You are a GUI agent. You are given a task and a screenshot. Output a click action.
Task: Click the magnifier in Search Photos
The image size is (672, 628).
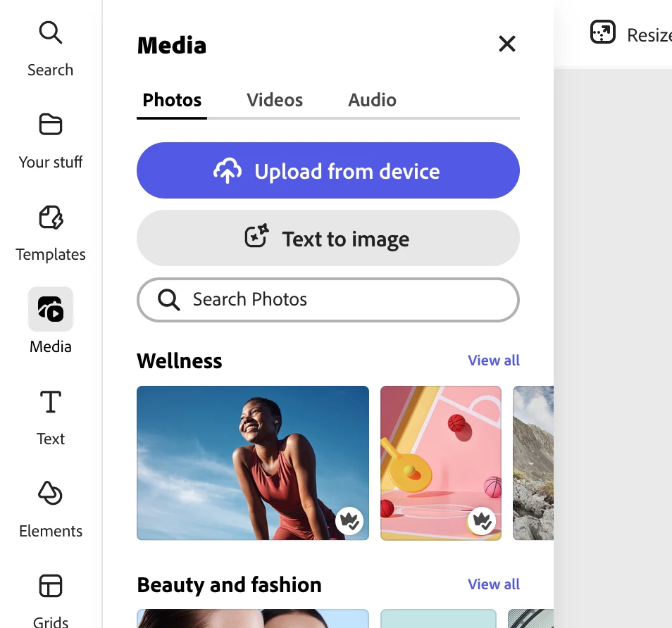point(168,299)
